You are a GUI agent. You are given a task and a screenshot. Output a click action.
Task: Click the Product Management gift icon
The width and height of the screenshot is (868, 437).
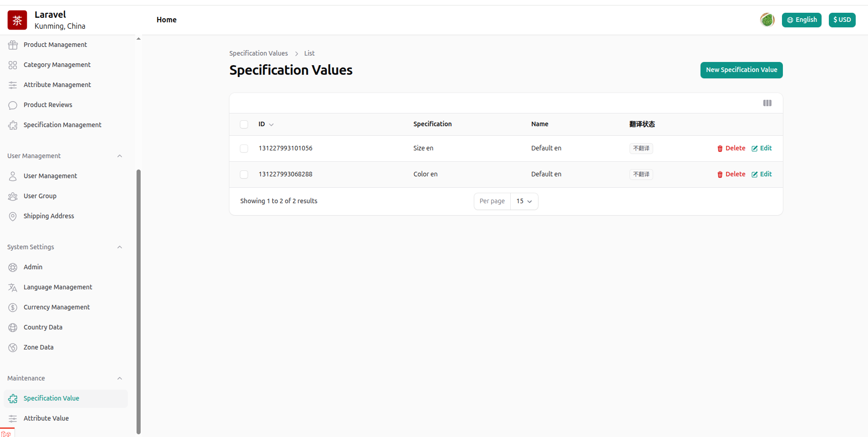13,45
